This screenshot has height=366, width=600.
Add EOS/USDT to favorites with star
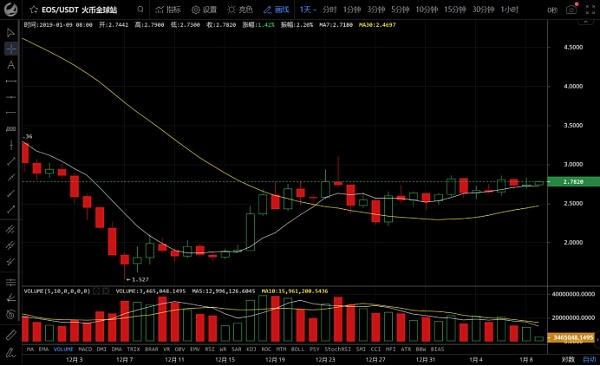(34, 10)
